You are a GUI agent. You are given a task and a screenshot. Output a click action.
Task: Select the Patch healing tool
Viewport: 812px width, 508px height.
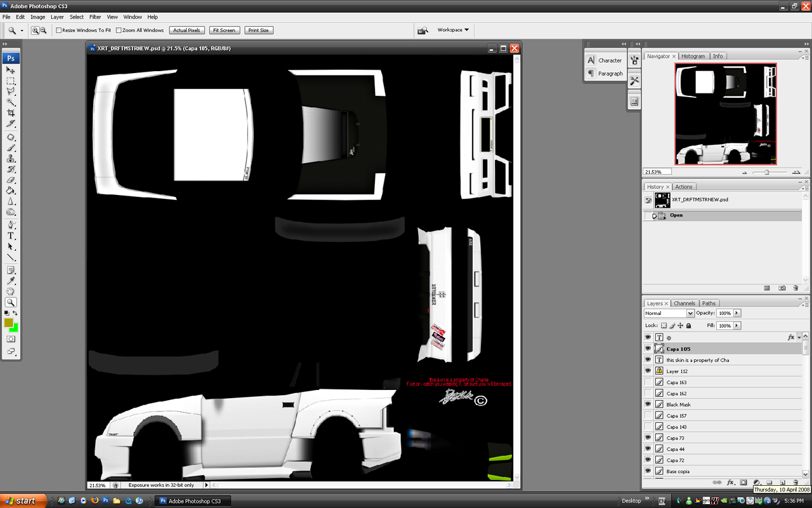(11, 137)
